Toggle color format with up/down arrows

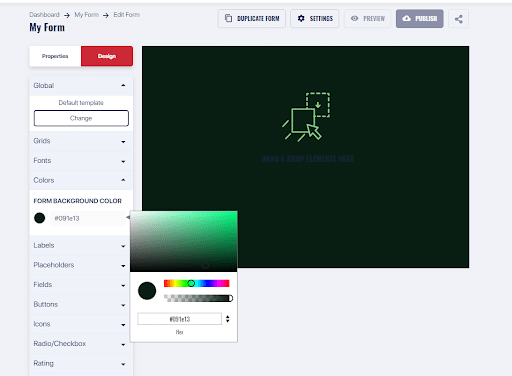(x=228, y=319)
